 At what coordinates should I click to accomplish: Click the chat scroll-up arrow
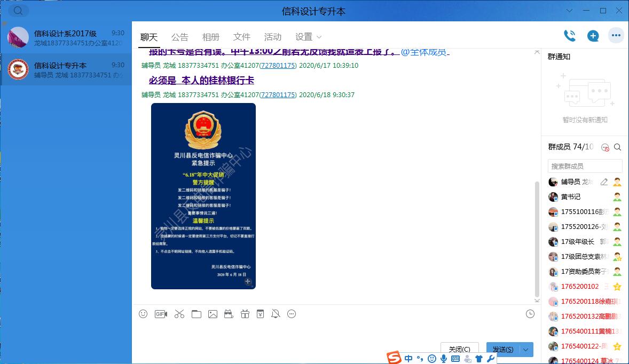point(537,52)
